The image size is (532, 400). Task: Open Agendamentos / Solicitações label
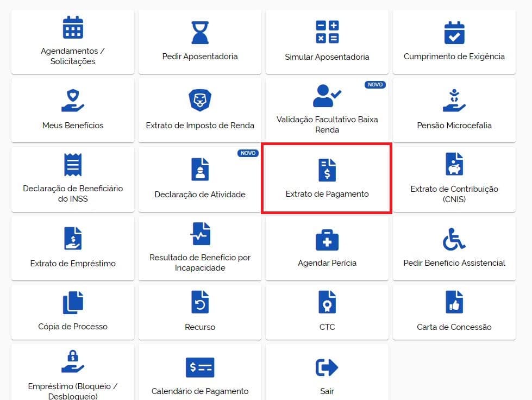click(x=73, y=56)
